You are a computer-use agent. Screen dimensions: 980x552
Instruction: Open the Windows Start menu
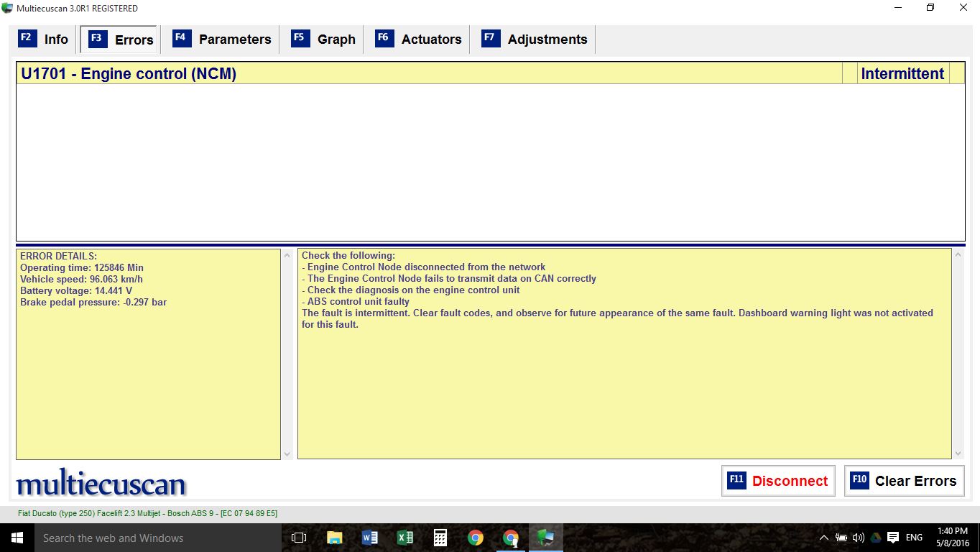pyautogui.click(x=17, y=538)
